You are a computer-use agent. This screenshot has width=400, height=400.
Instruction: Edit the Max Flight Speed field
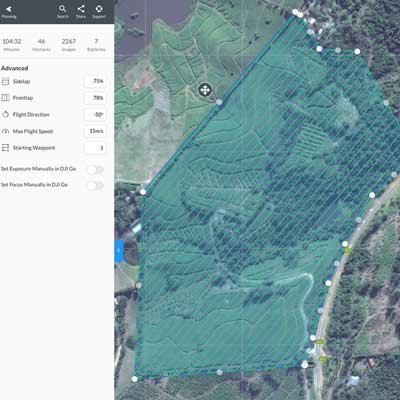95,131
